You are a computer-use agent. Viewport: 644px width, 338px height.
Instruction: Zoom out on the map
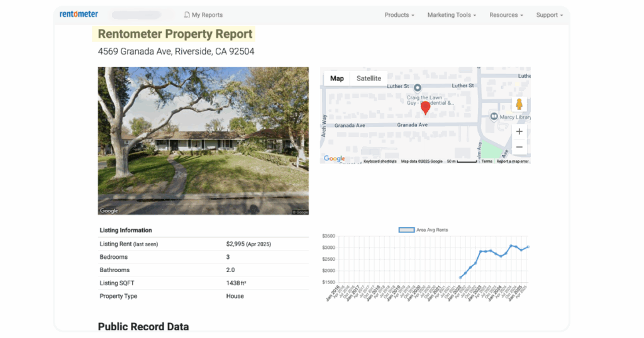[519, 147]
